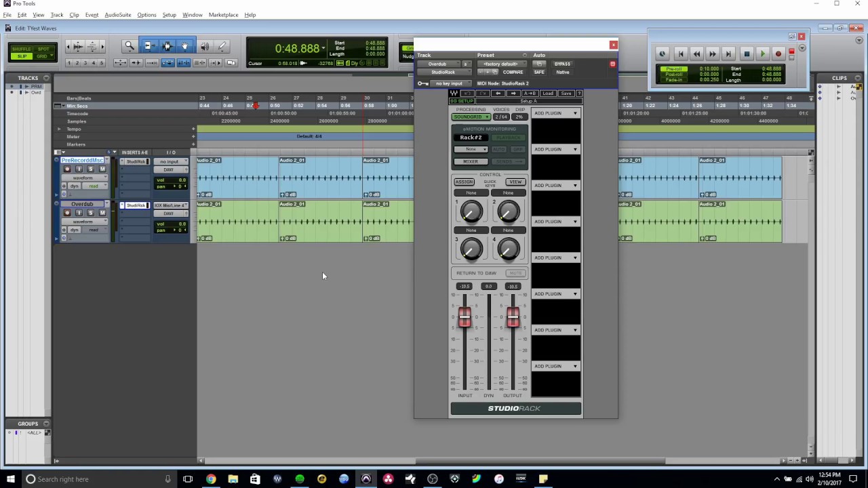Mute the Overdub track
This screenshot has width=868, height=488.
point(102,213)
